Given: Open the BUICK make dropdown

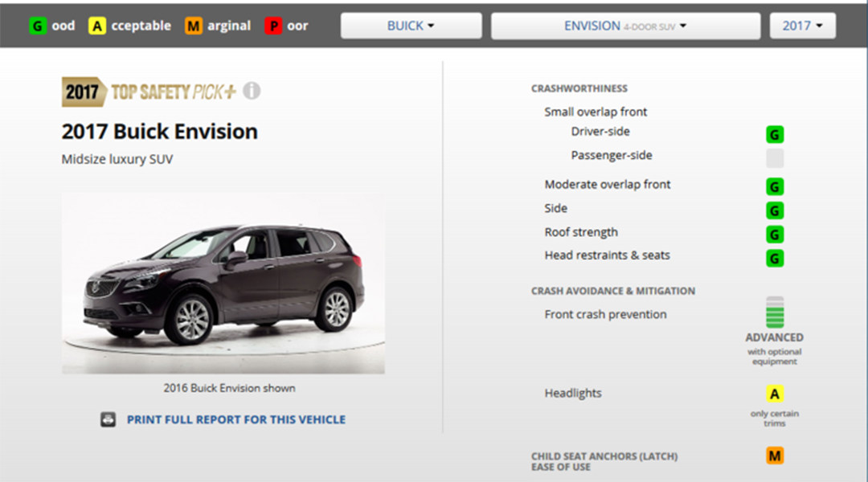Looking at the screenshot, I should [411, 26].
